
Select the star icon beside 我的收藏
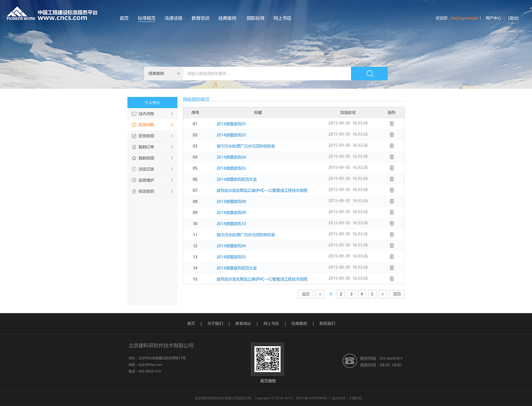(x=134, y=158)
